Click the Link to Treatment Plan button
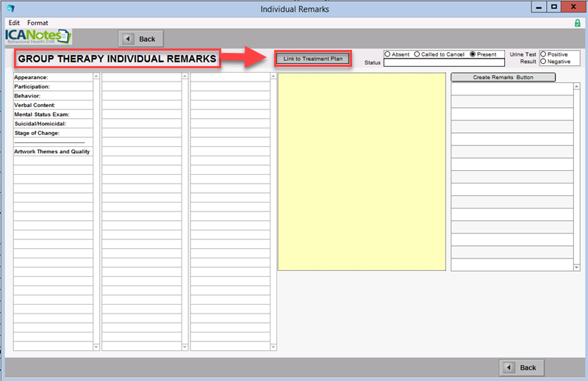 click(x=312, y=59)
